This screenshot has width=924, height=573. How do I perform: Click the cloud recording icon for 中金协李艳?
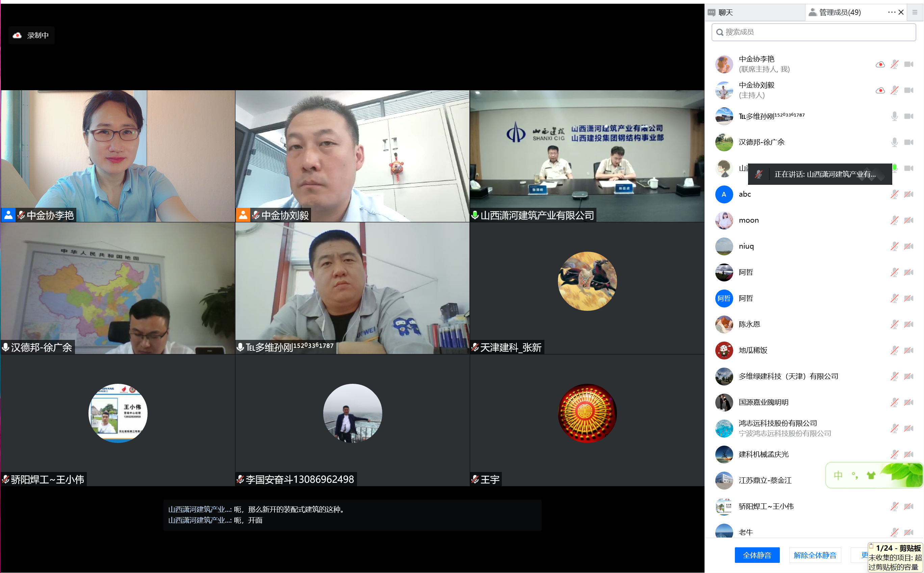click(x=880, y=64)
